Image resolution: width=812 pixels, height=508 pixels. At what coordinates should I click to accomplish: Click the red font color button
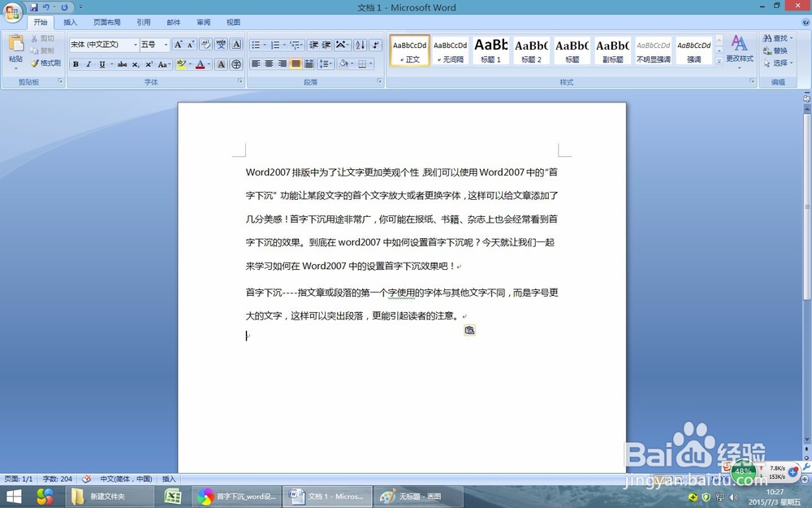click(x=201, y=64)
